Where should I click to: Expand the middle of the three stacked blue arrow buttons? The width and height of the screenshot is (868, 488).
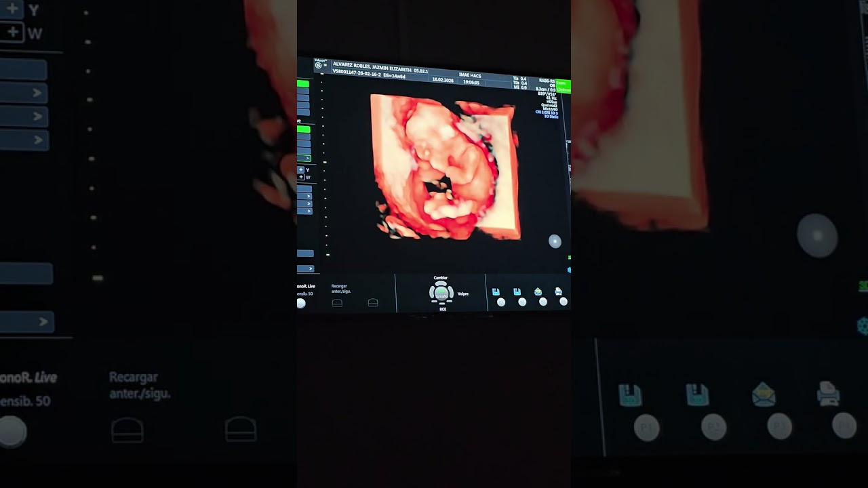[x=304, y=203]
